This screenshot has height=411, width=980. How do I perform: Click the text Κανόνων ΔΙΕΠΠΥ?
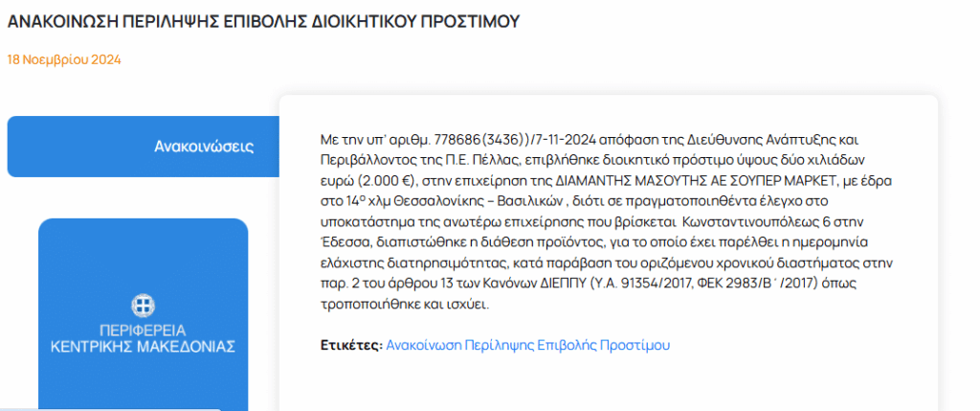point(536,284)
